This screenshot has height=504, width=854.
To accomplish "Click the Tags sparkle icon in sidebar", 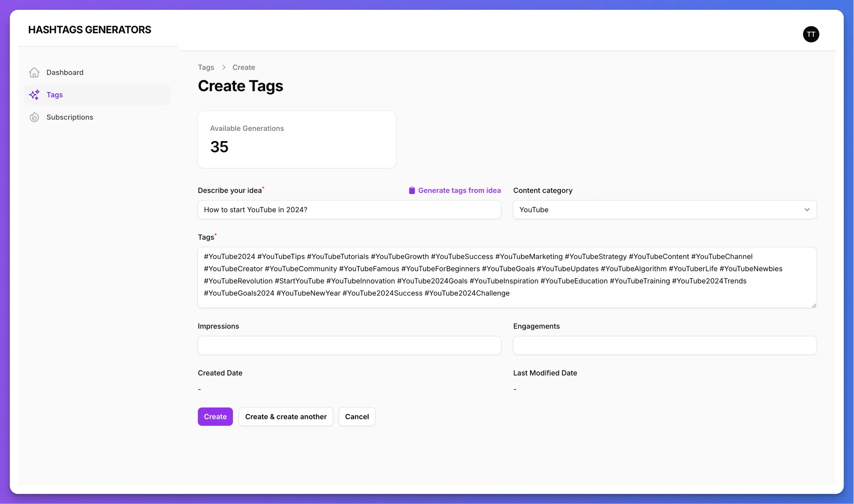I will click(34, 95).
